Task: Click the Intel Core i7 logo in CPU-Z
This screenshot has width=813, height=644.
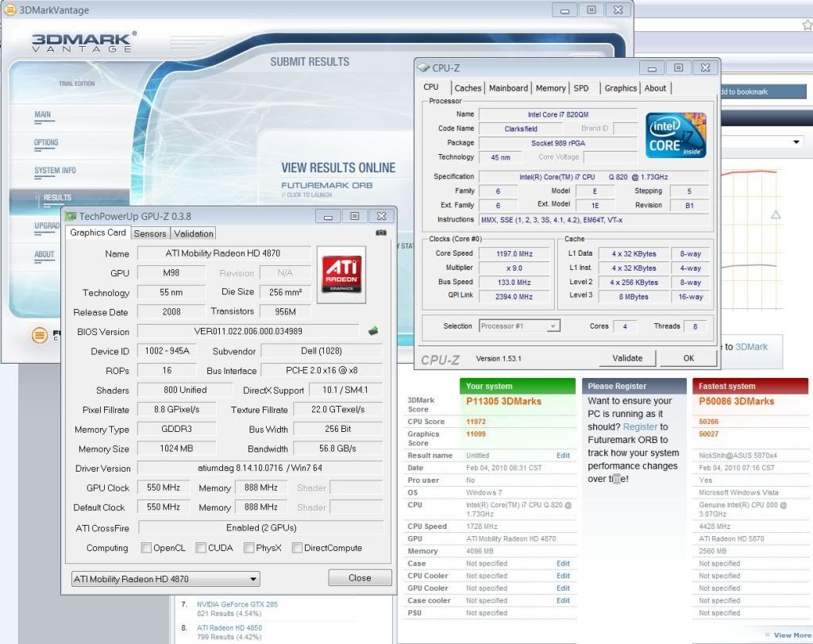Action: coord(676,135)
